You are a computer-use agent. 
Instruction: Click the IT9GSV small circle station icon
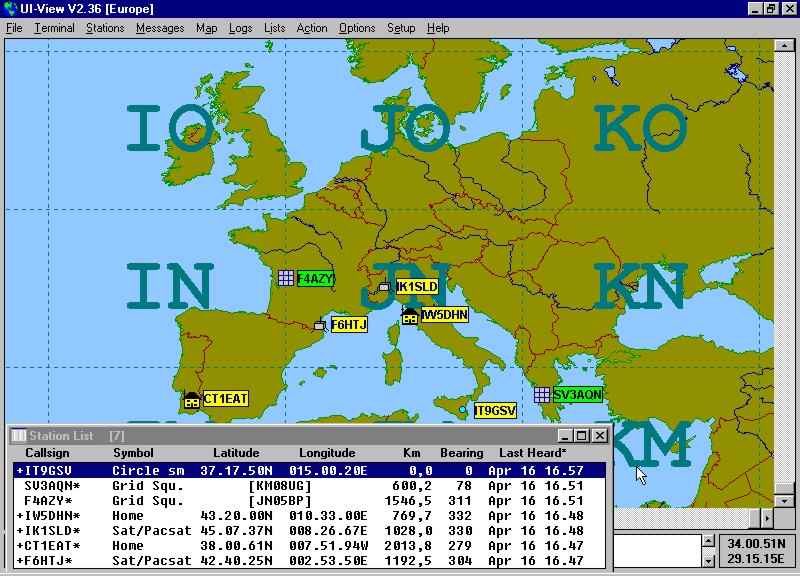pyautogui.click(x=463, y=409)
